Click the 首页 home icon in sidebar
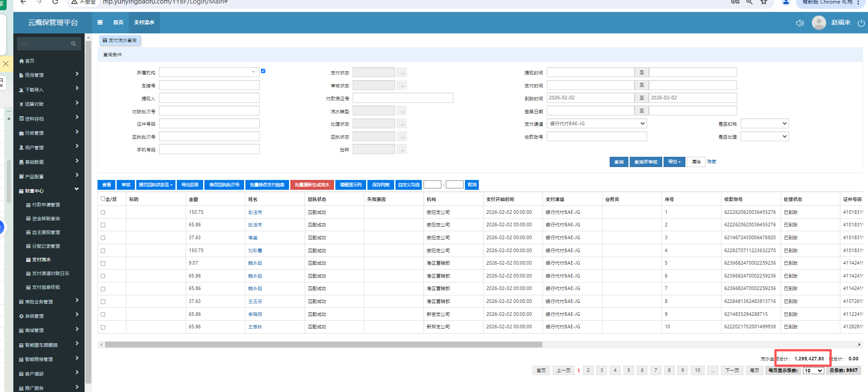 point(21,61)
